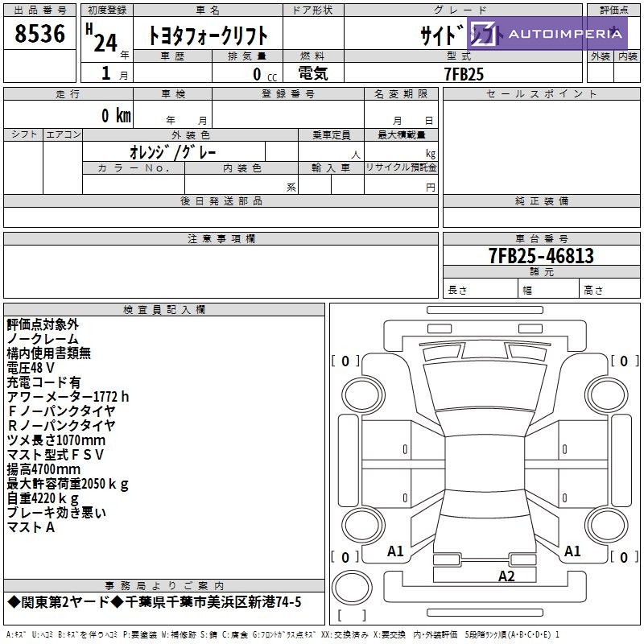Click the "諸元" header

coord(541,271)
